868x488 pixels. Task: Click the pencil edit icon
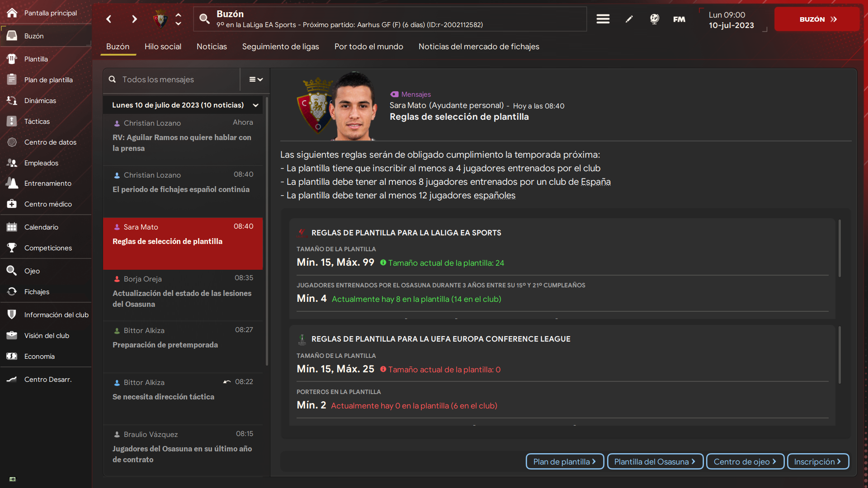click(x=629, y=19)
